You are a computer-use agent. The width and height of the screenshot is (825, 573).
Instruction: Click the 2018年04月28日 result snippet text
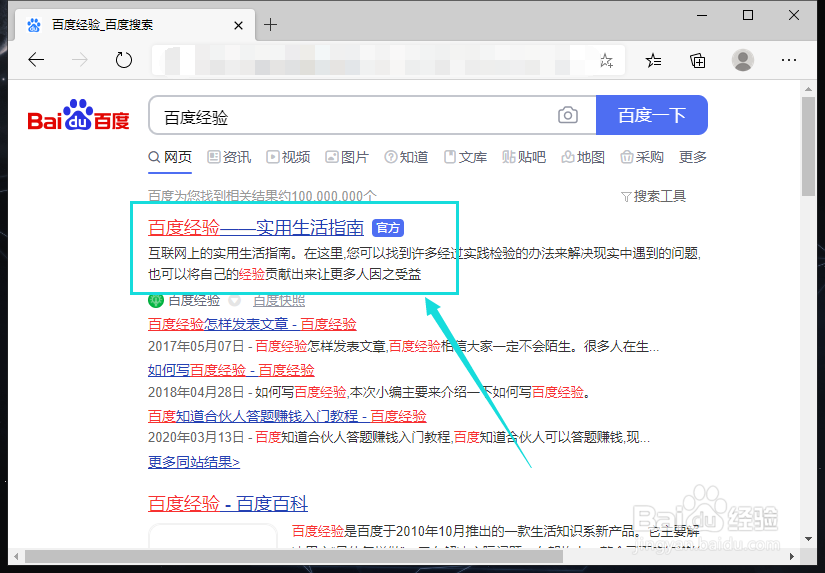(369, 393)
